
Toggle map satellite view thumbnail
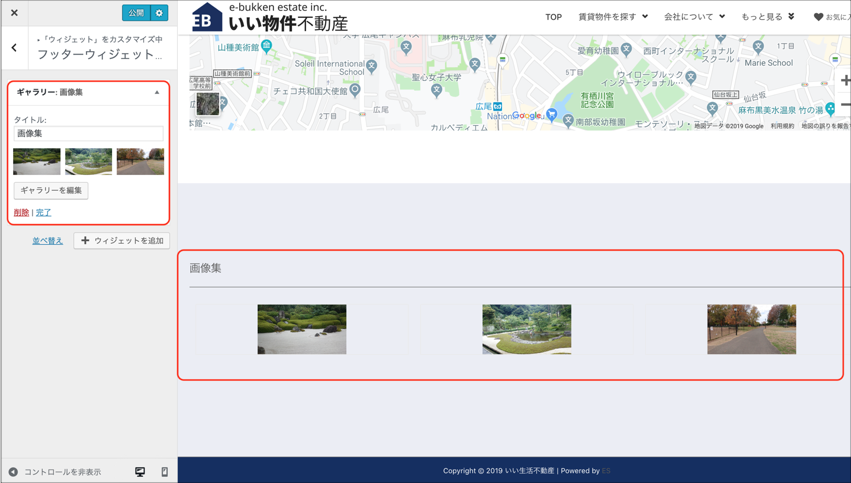(x=207, y=103)
